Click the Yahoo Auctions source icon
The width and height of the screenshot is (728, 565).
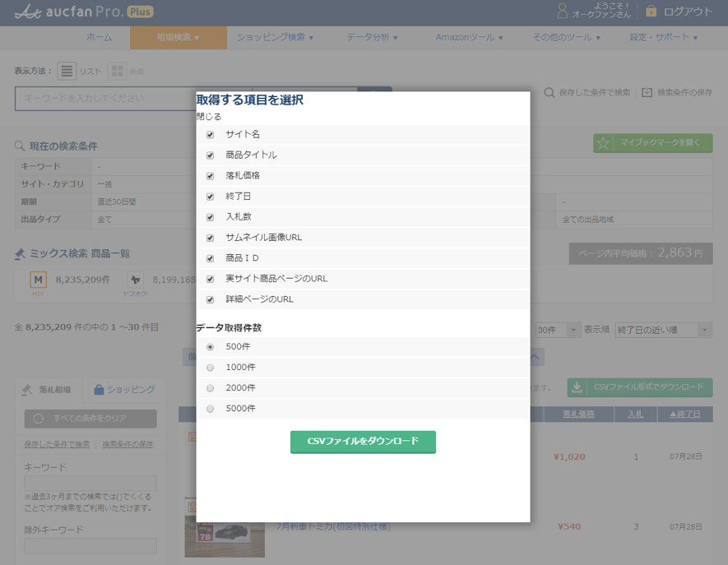pyautogui.click(x=135, y=280)
